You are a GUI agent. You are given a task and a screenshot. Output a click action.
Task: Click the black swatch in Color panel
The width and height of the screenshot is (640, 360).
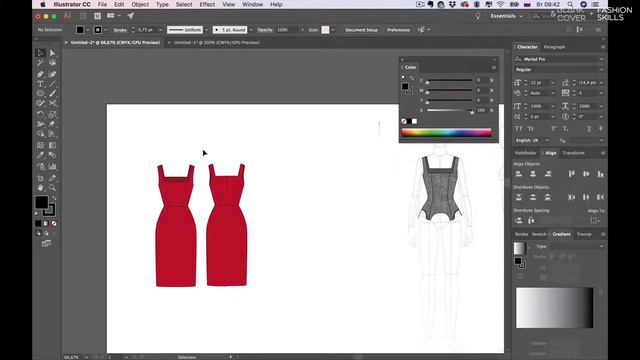pos(409,121)
